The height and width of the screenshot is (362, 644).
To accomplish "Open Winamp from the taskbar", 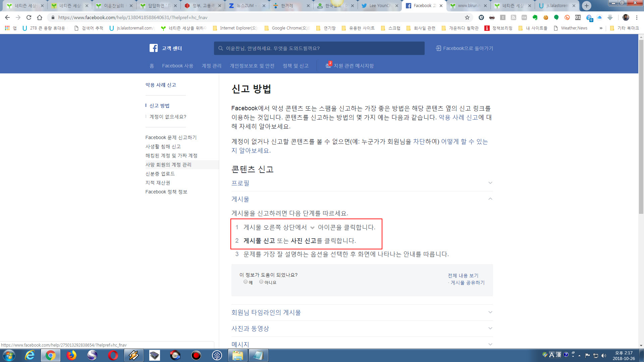I will click(134, 355).
